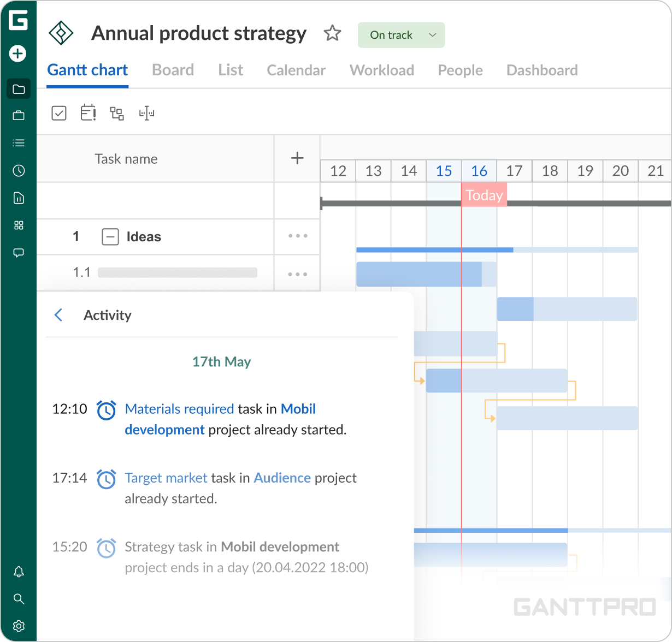
Task: Toggle the checkbox icon in Gantt toolbar
Action: point(59,113)
